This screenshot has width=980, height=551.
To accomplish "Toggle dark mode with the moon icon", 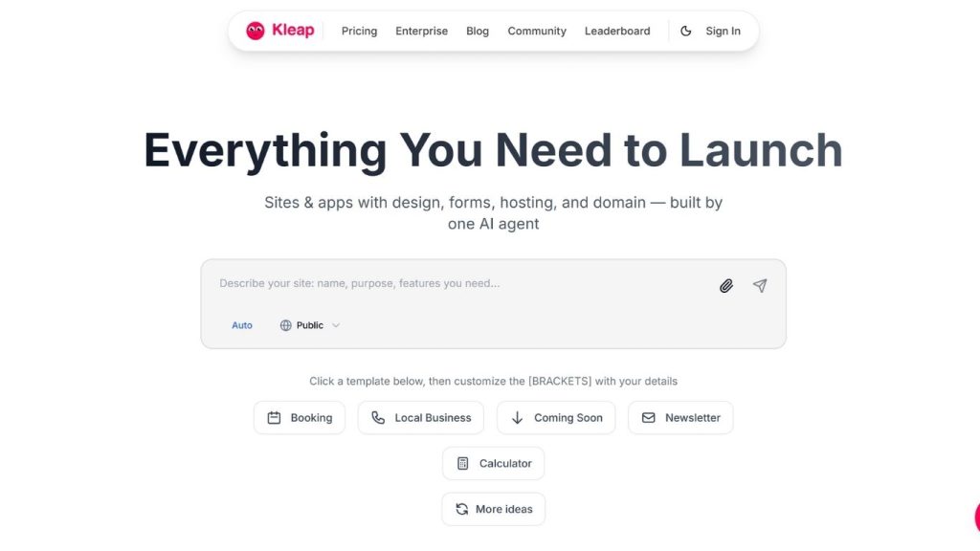I will coord(685,30).
